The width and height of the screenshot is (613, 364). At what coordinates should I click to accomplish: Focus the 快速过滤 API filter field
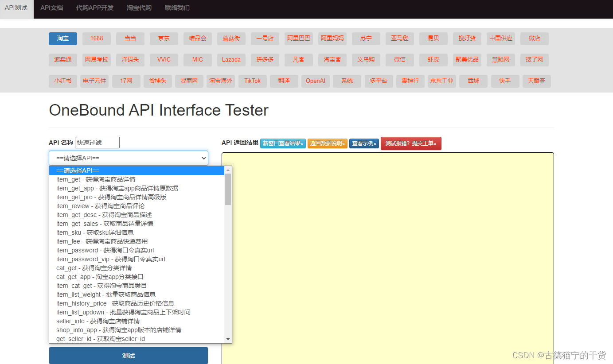[97, 143]
